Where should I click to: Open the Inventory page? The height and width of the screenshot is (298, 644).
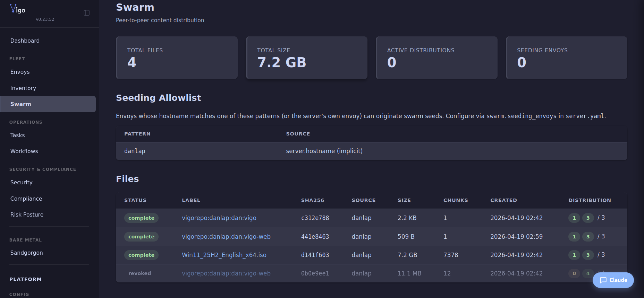(23, 88)
